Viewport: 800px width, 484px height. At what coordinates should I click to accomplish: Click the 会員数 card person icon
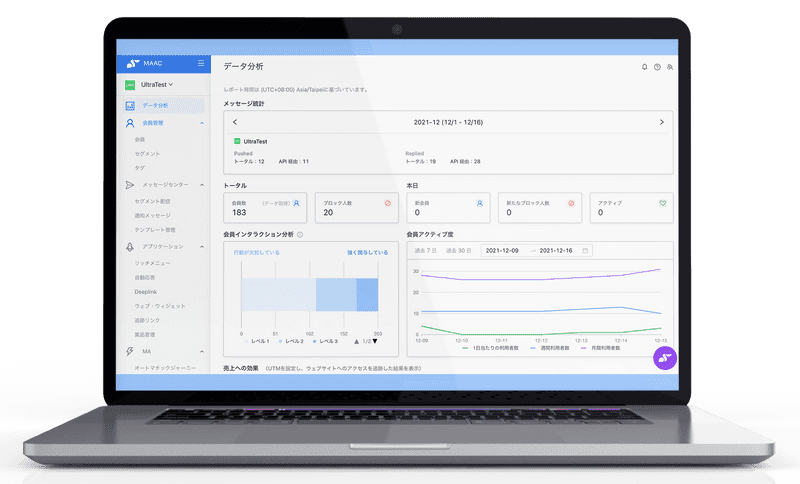pyautogui.click(x=296, y=203)
